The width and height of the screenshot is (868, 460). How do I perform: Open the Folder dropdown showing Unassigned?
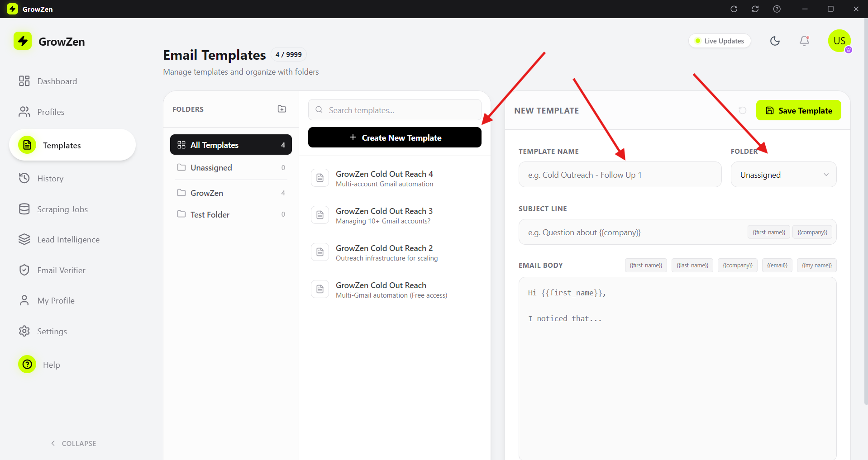point(783,175)
